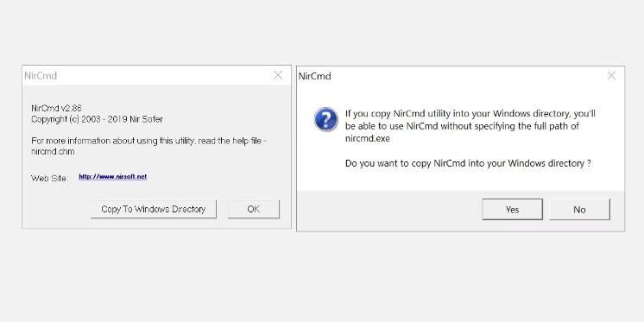Click the 'be able to use NirCmd' line
This screenshot has width=644, height=322.
[462, 126]
